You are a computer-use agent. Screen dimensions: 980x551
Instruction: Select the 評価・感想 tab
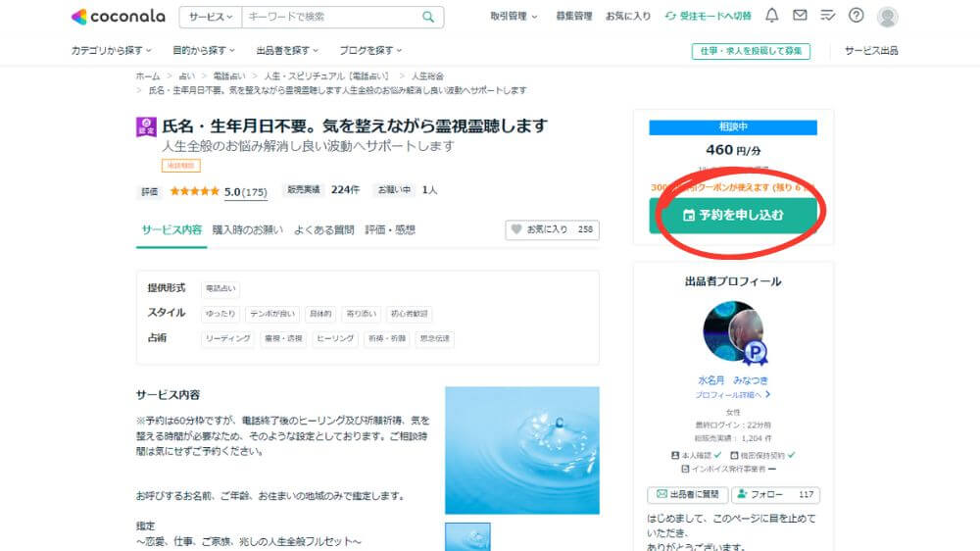tap(390, 229)
